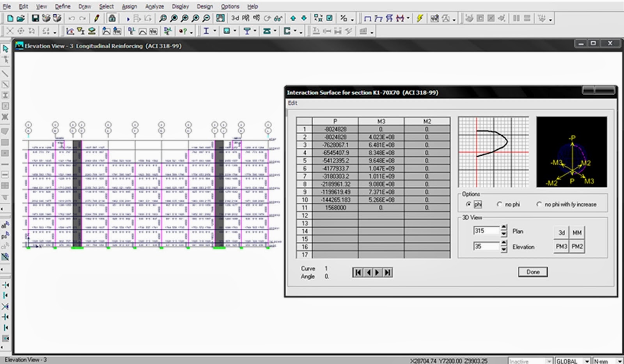The height and width of the screenshot is (364, 624).
Task: Go to the next interaction curve
Action: coord(378,272)
